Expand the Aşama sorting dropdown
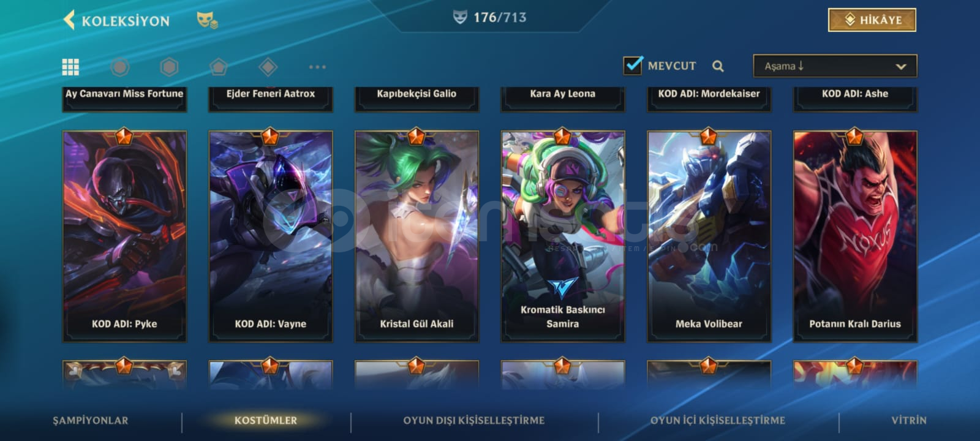 [835, 66]
